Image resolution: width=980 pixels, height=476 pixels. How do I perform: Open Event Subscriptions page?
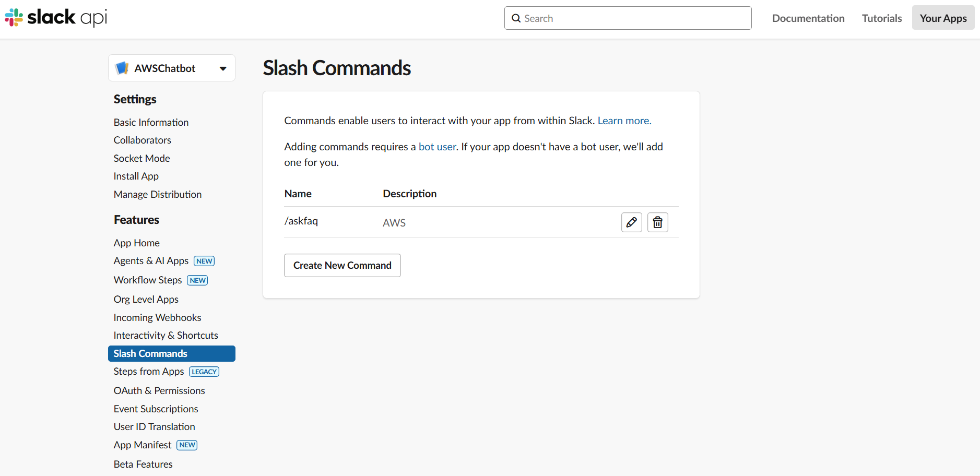pyautogui.click(x=156, y=409)
